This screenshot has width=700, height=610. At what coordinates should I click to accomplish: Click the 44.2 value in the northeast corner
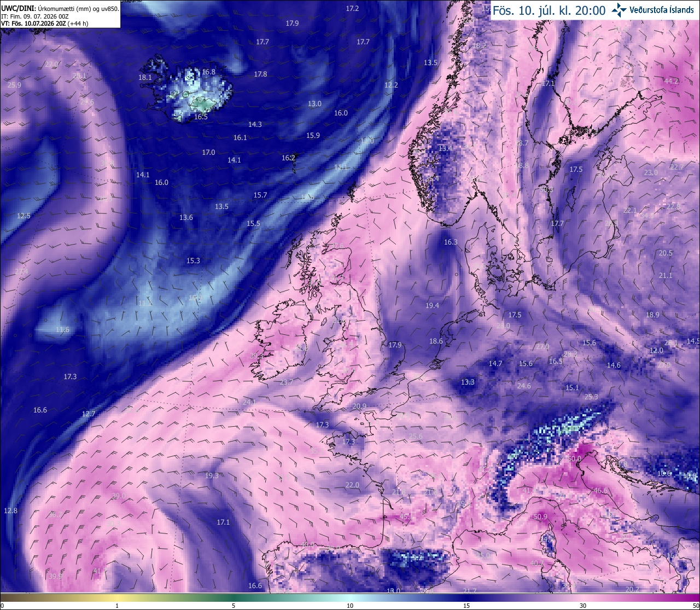pyautogui.click(x=671, y=81)
